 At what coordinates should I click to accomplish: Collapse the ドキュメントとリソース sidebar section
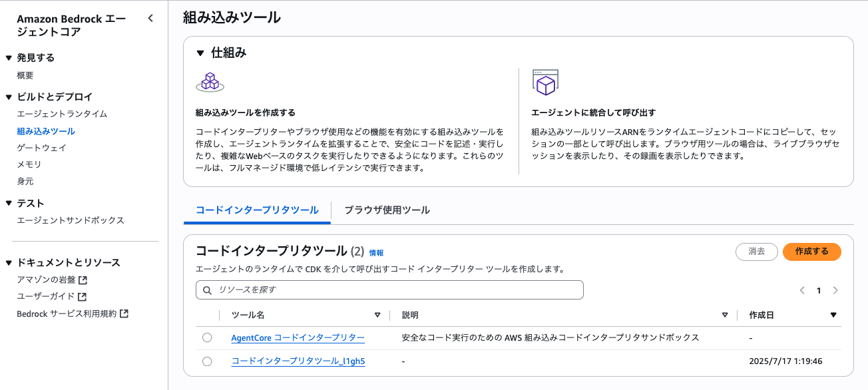[9, 262]
